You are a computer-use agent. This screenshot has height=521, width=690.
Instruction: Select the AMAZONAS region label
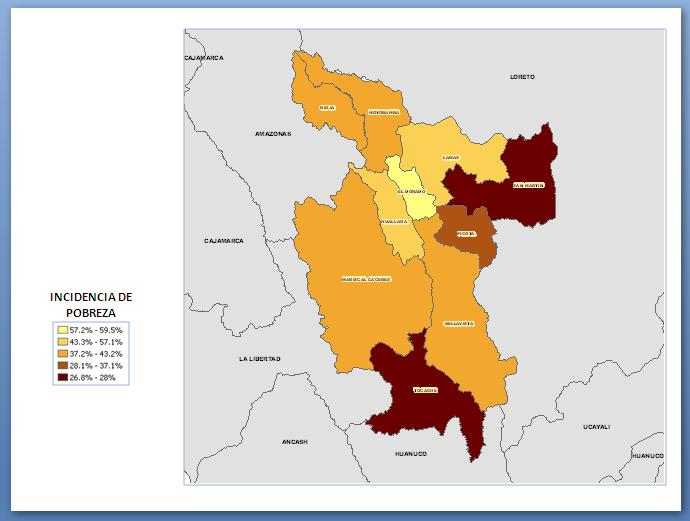(272, 133)
